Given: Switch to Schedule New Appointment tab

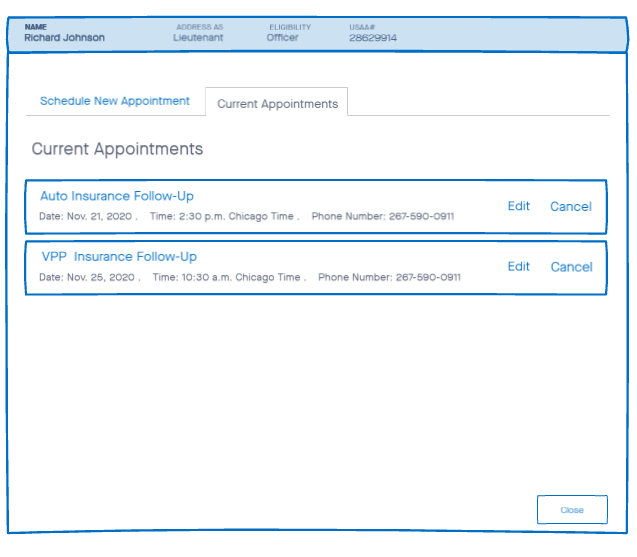Looking at the screenshot, I should 115,101.
